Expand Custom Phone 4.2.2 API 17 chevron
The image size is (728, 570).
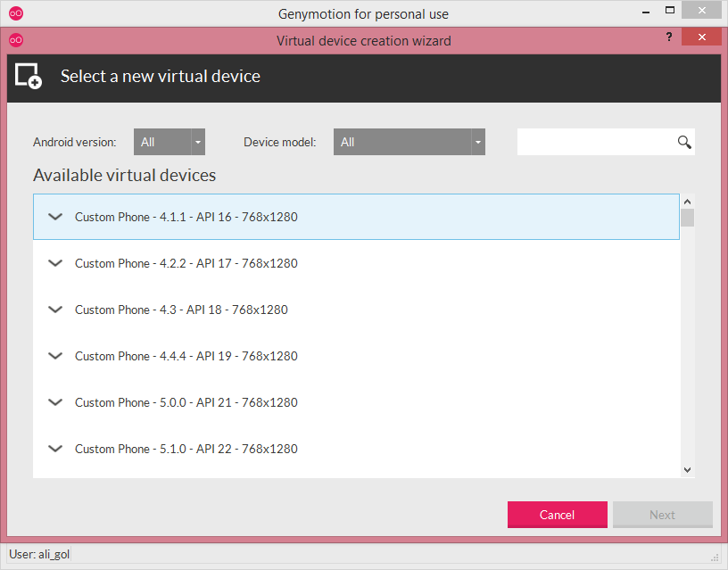point(55,263)
